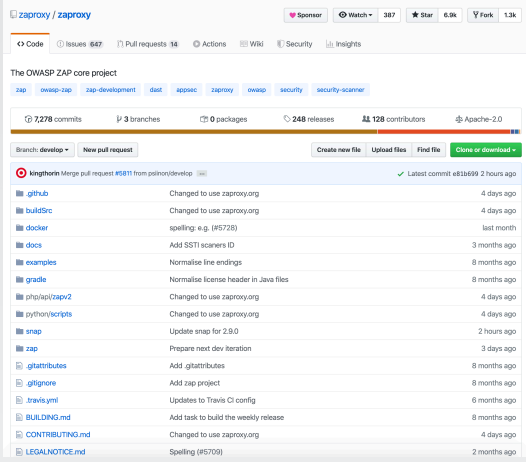The image size is (526, 462).
Task: Click the dast topic tag
Action: (x=156, y=90)
